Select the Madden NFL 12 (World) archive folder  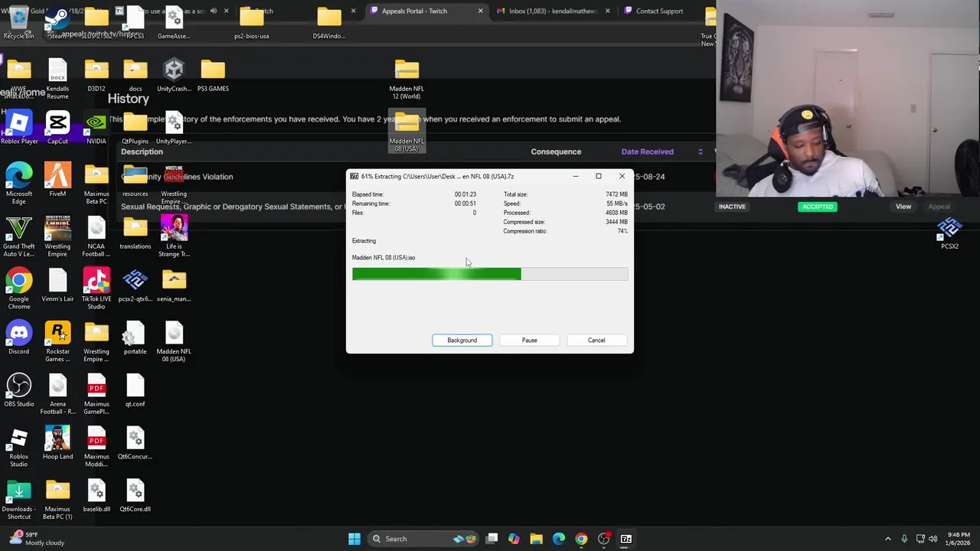tap(407, 80)
